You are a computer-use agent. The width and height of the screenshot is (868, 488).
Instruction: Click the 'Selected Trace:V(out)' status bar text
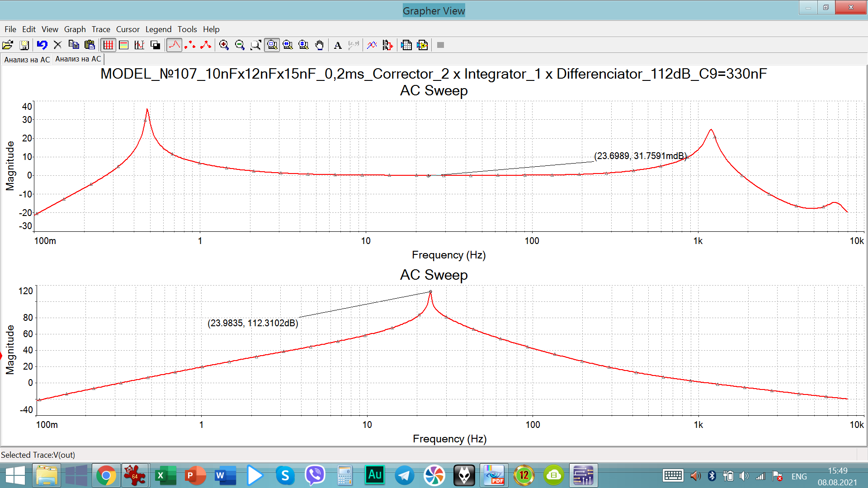coord(38,455)
